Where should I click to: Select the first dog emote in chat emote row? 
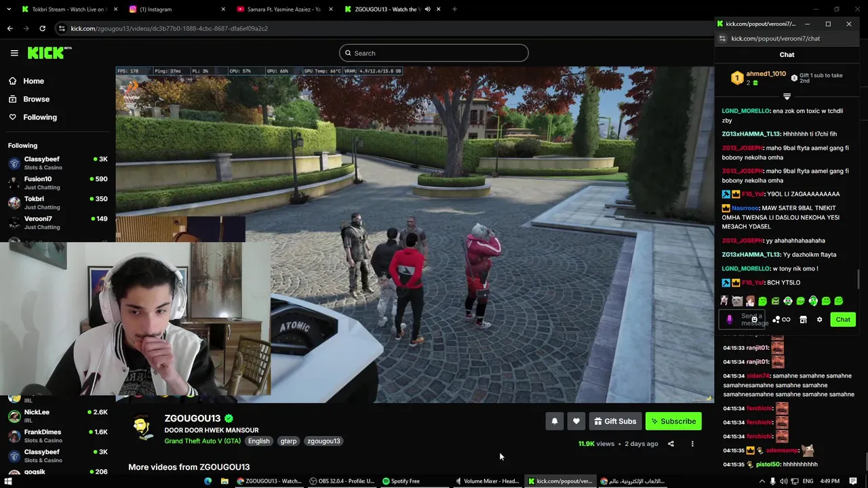click(x=724, y=301)
